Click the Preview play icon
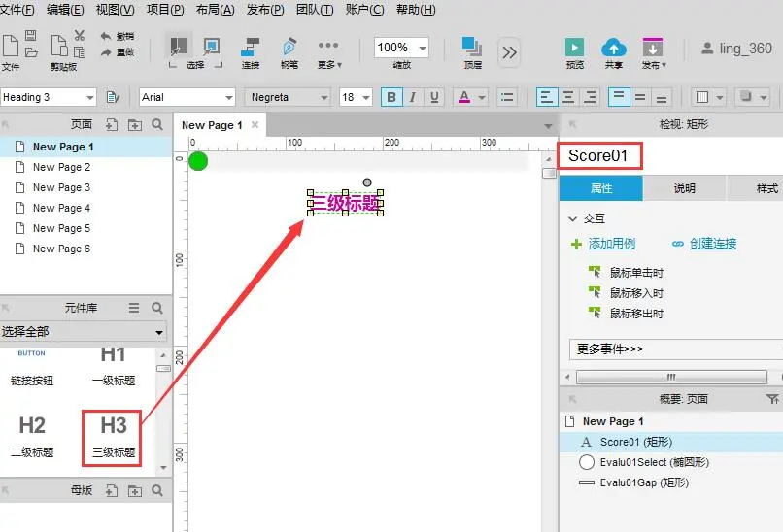The image size is (783, 532). [x=575, y=48]
